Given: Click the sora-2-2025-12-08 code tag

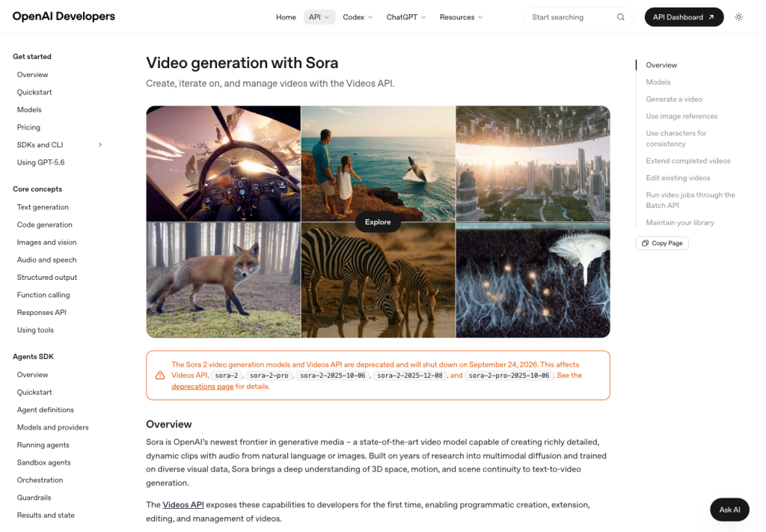Looking at the screenshot, I should click(409, 376).
